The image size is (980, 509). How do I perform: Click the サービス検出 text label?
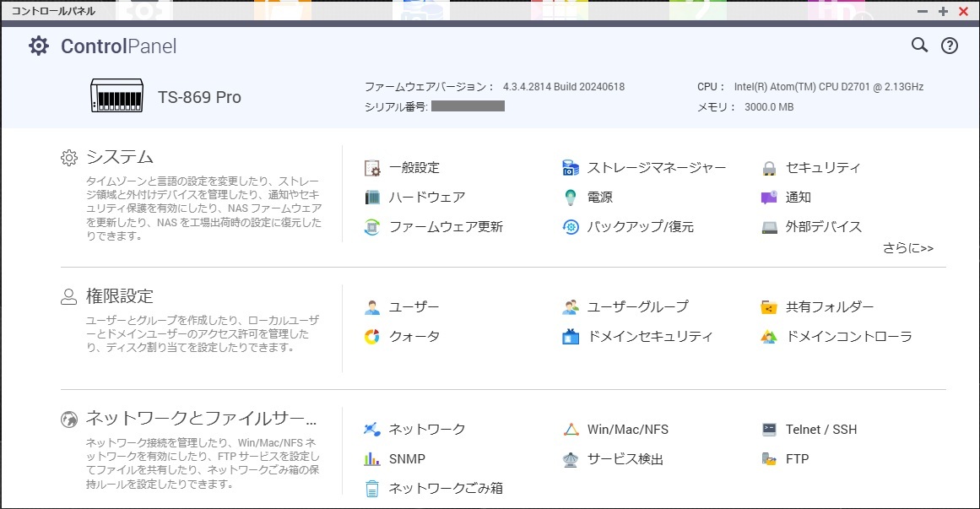[625, 459]
